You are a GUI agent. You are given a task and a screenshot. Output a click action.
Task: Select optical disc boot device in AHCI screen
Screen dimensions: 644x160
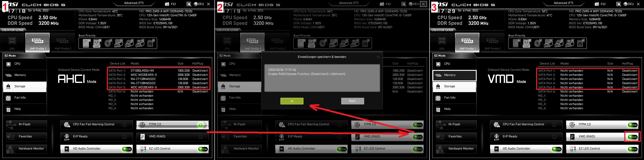(x=108, y=43)
